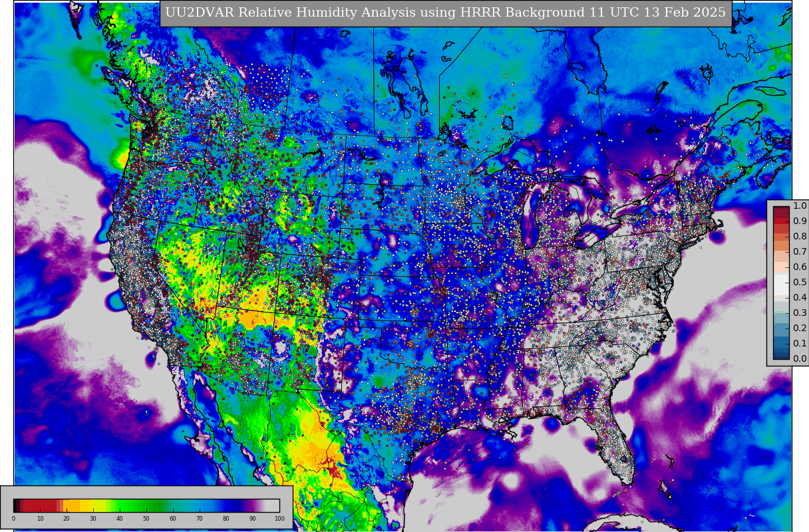
Task: Click the 40 tick label on humidity colorbar
Action: pyautogui.click(x=120, y=519)
